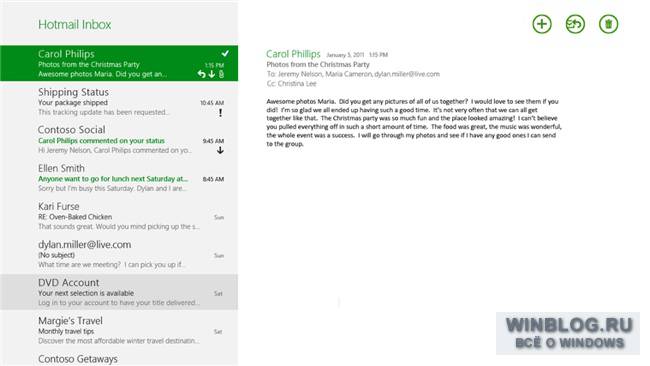Click the Hotmail Inbox heading

(75, 24)
